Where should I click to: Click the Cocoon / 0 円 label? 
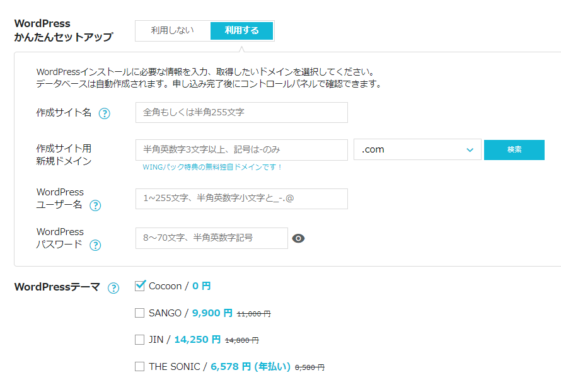point(180,286)
